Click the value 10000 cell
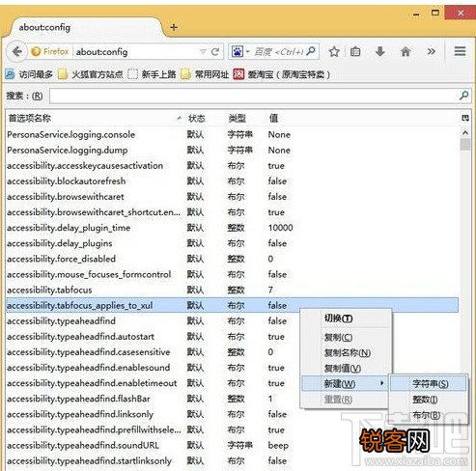 (x=280, y=228)
